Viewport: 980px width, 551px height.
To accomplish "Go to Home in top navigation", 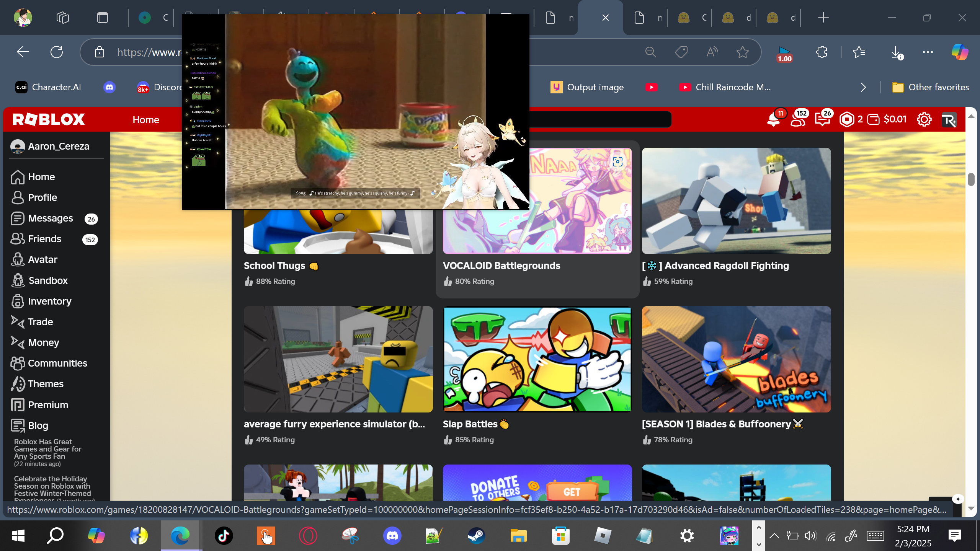I will tap(146, 120).
